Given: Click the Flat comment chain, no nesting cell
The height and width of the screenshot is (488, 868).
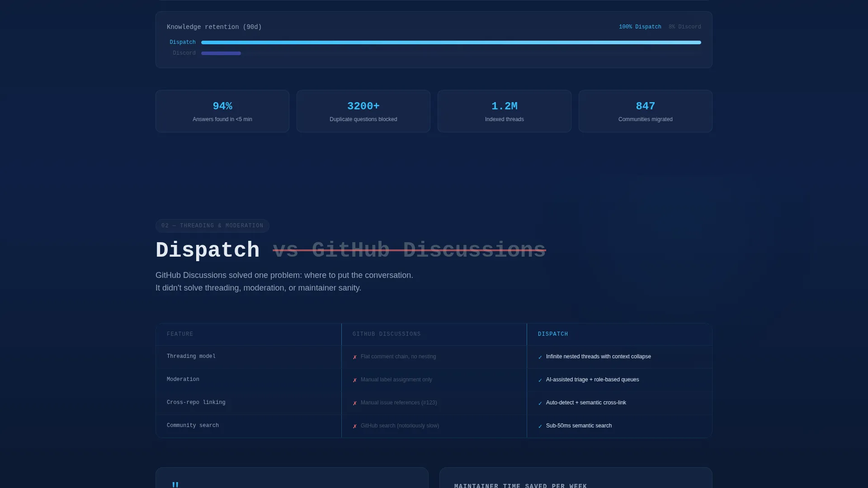Looking at the screenshot, I should [398, 357].
